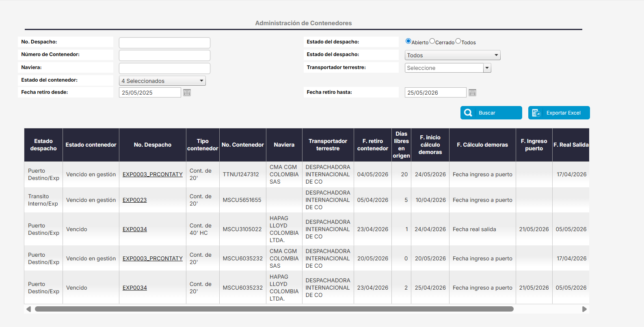Select container number MSCU3105022 cell
644x327 pixels.
[242, 229]
